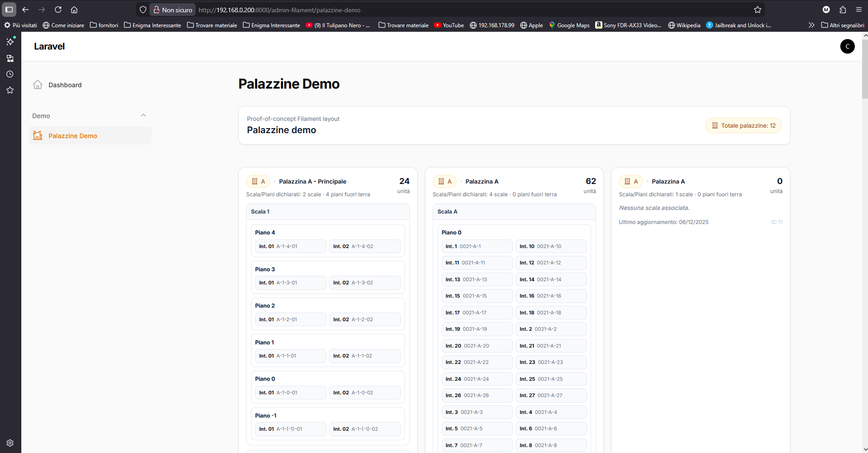Open the Dashboard home icon in sidebar
Image resolution: width=868 pixels, height=453 pixels.
coord(38,85)
